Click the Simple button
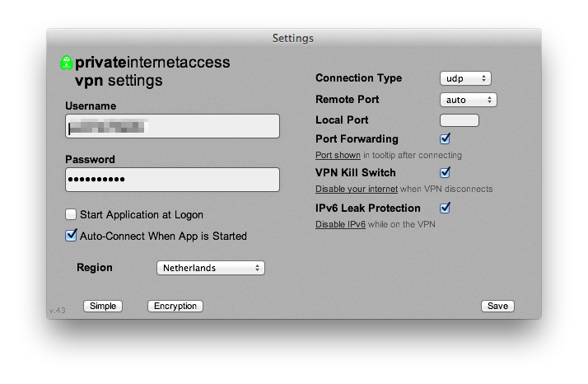Image resolution: width=588 pixels, height=384 pixels. [103, 306]
